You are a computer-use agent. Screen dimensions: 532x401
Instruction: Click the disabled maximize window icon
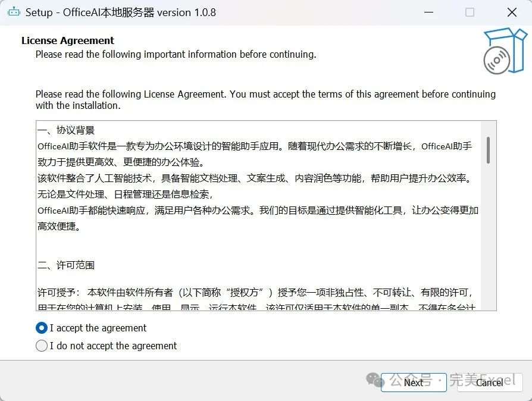[x=470, y=12]
